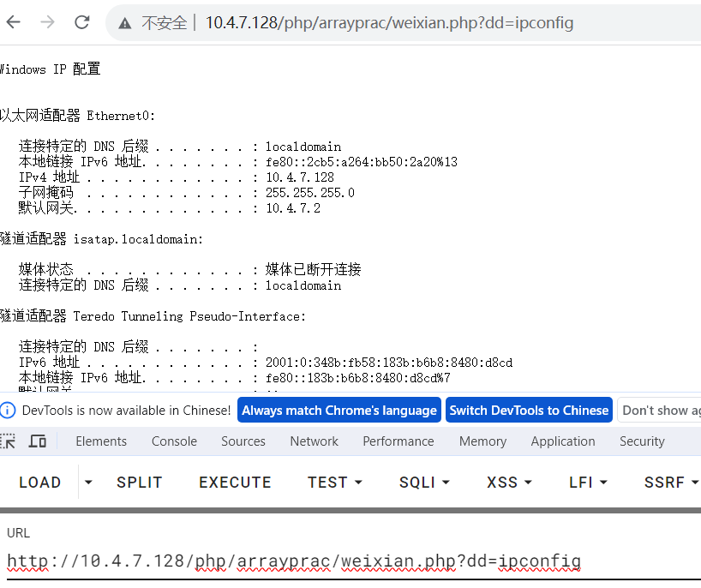701x588 pixels.
Task: Click the default gateway value 10.4.7.2
Action: point(293,208)
